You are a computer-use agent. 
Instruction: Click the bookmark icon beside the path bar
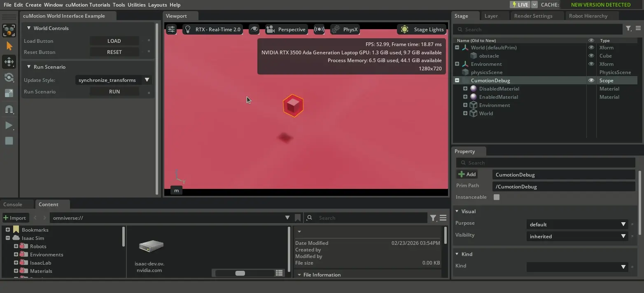[x=298, y=218]
